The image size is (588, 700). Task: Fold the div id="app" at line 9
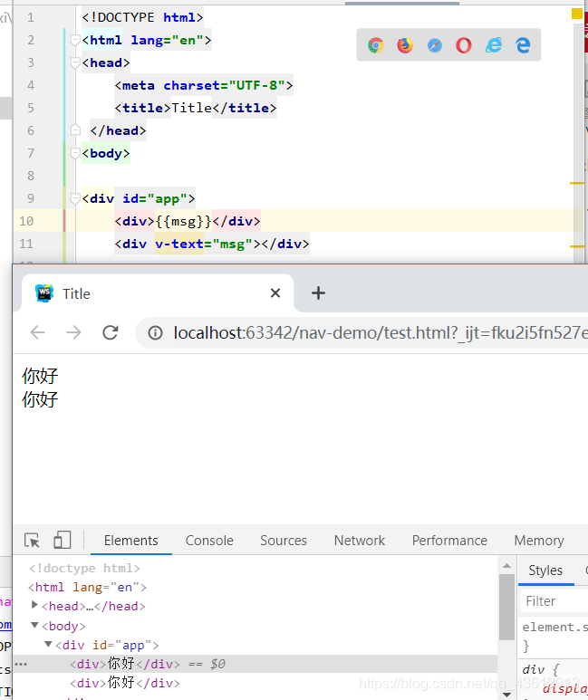[74, 198]
